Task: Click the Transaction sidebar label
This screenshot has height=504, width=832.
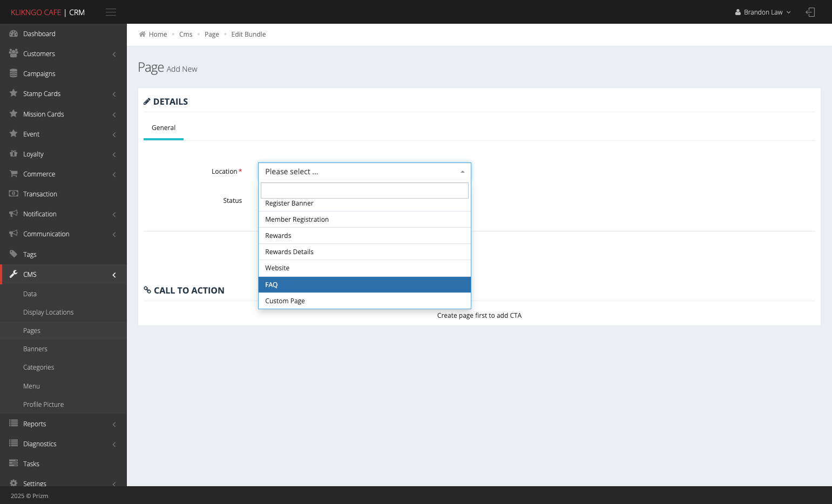Action: pos(40,194)
